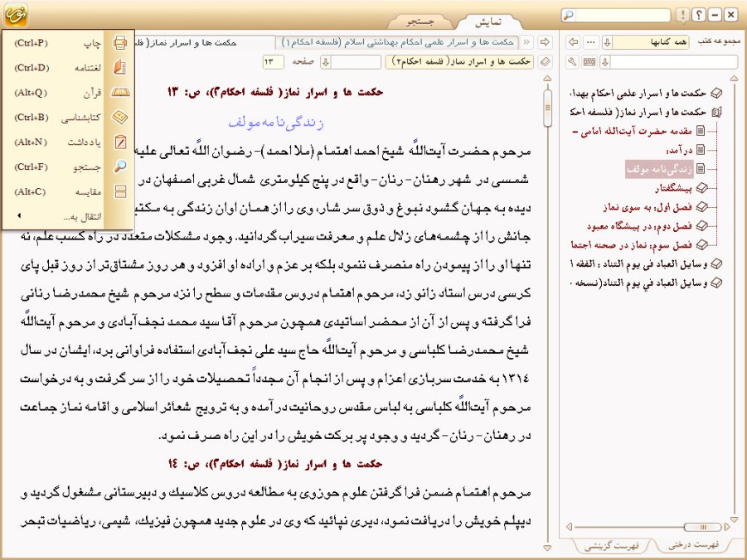The width and height of the screenshot is (747, 560).
Task: Choose the Search (جستجو) entry with magnifier icon
Action: point(68,167)
